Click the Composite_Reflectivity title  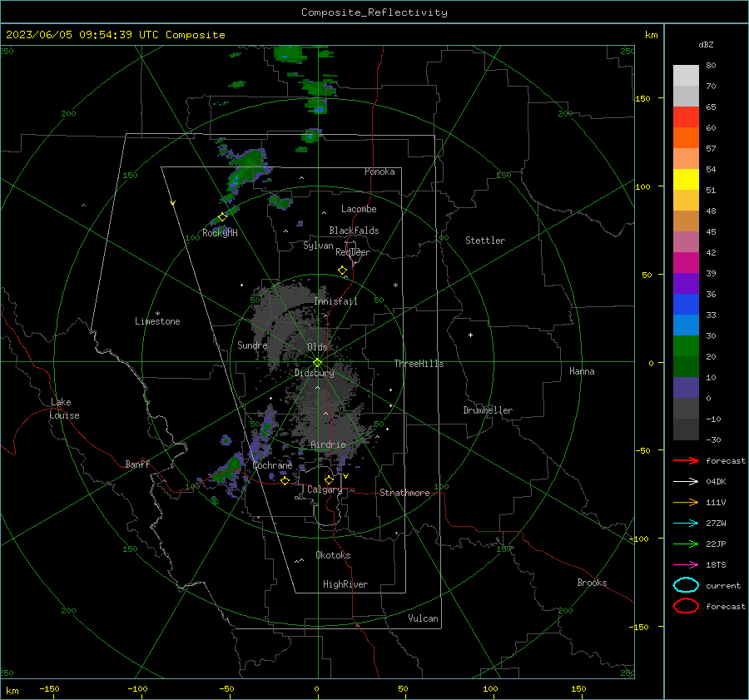[374, 12]
